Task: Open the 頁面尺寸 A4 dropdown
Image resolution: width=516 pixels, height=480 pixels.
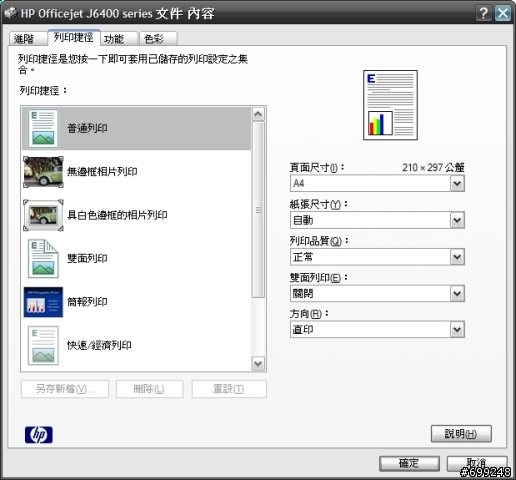Action: tap(377, 183)
